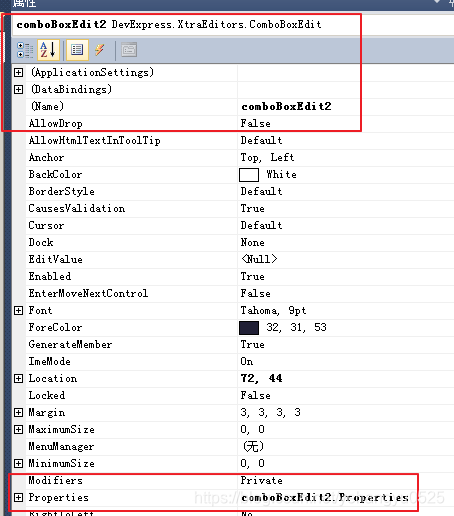Switch to Categorized view icon
Image resolution: width=454 pixels, height=516 pixels.
[x=25, y=50]
